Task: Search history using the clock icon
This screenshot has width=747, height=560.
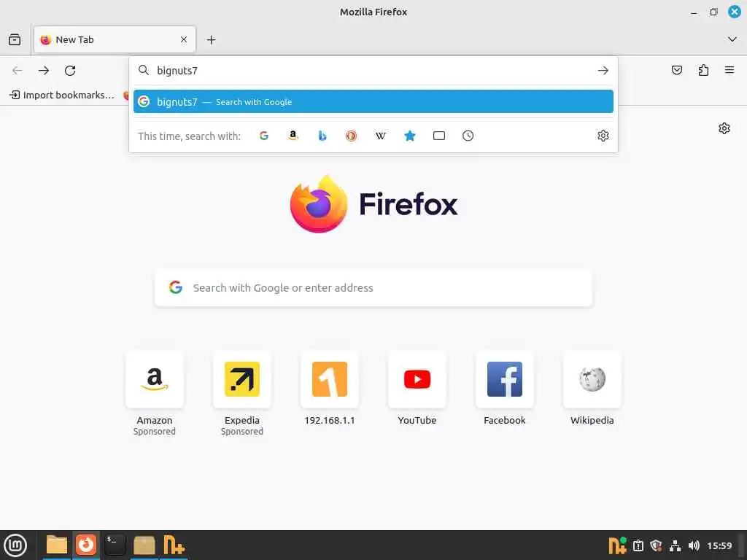Action: (x=468, y=136)
